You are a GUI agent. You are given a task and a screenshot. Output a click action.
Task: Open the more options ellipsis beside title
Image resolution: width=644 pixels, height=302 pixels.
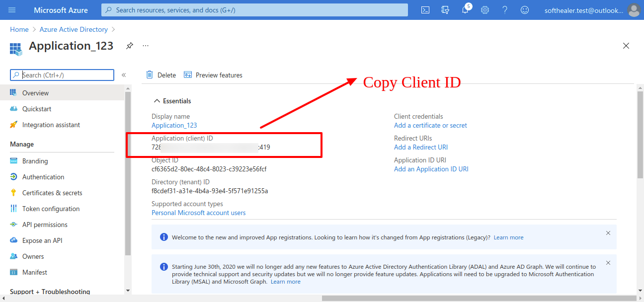click(146, 46)
